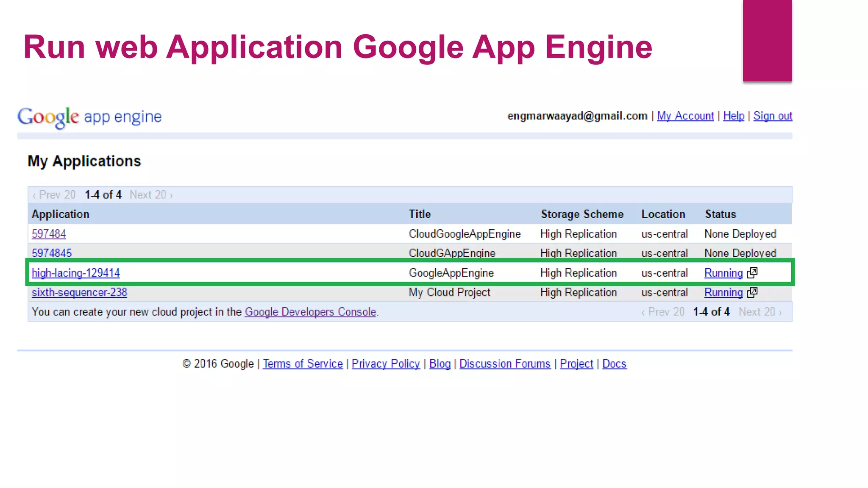
Task: Open the 597484 application link
Action: click(x=49, y=234)
